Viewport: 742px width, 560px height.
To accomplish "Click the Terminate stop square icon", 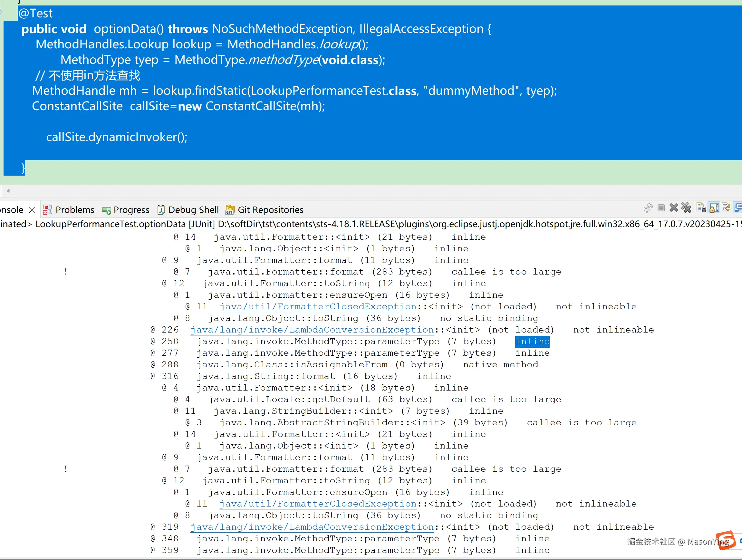I will 661,208.
